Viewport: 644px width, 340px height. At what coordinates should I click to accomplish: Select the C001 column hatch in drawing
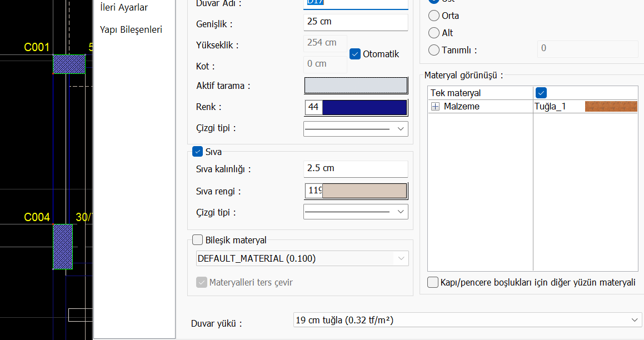coord(69,64)
